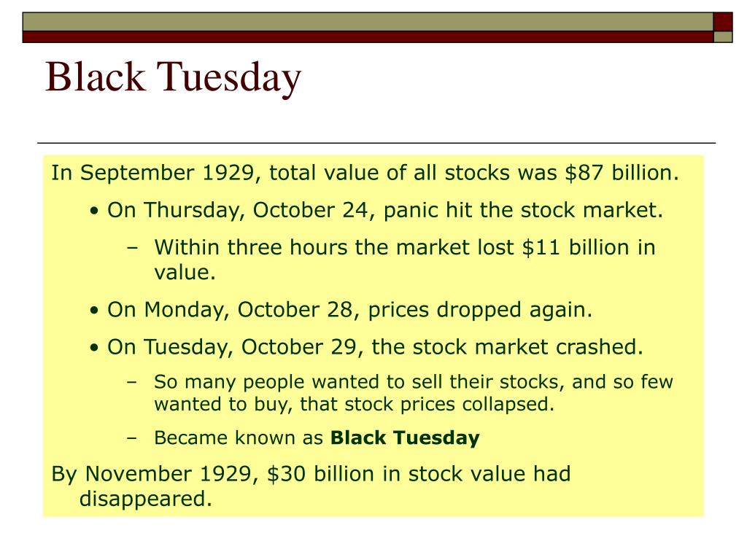Click the $87 billion figure
The height and width of the screenshot is (560, 747).
(x=622, y=172)
